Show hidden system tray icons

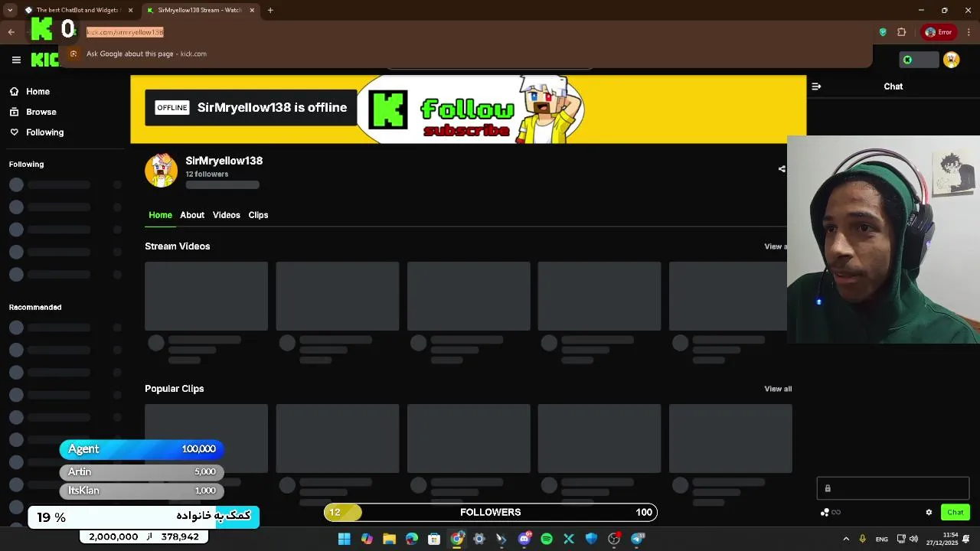click(846, 539)
